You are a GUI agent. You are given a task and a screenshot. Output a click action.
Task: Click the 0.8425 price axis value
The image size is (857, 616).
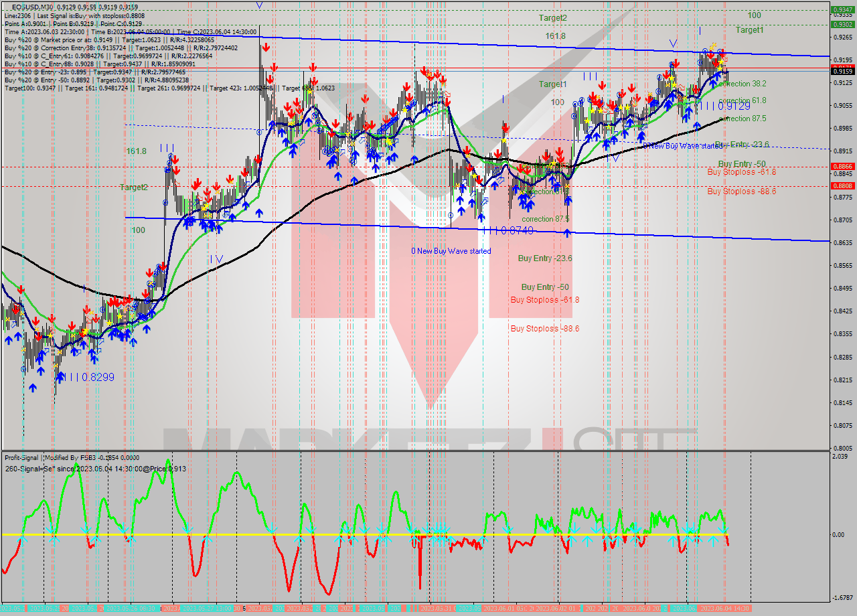[x=842, y=311]
